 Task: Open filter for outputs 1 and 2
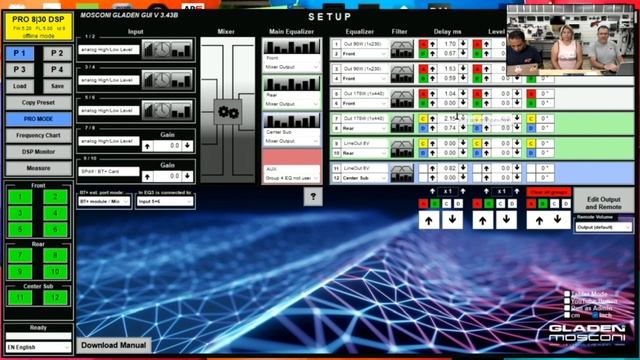pos(402,49)
